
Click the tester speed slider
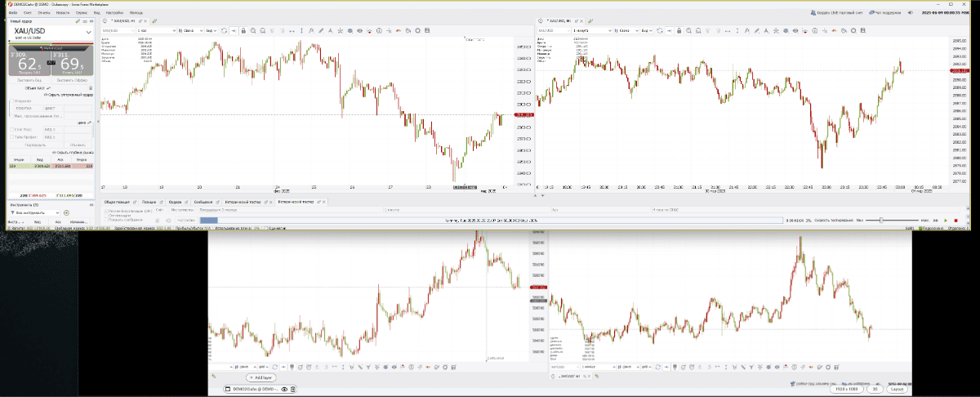(882, 220)
